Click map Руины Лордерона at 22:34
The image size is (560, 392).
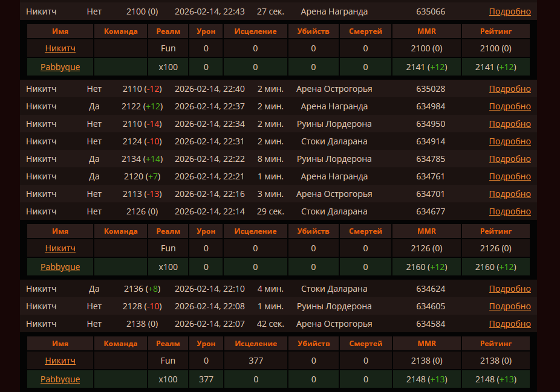click(x=334, y=124)
